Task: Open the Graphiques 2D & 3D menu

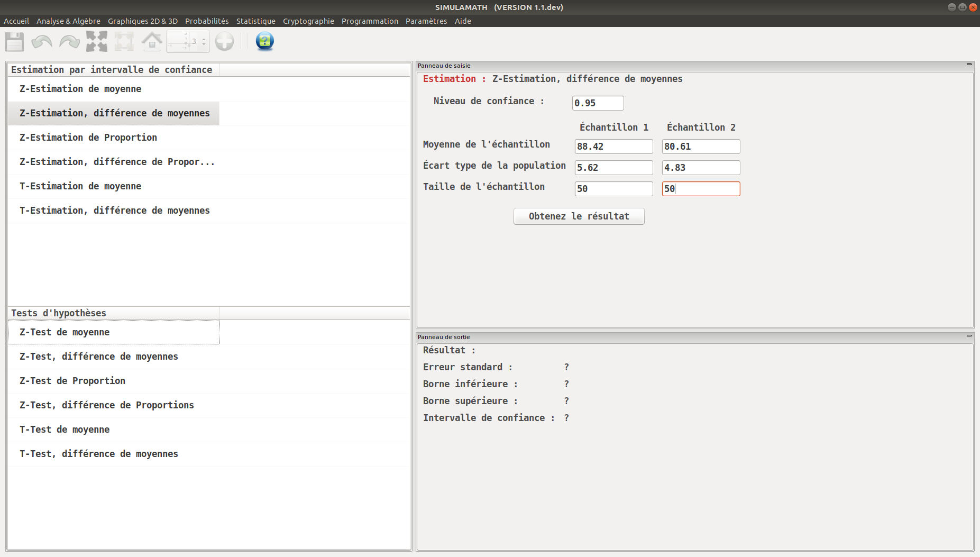Action: (143, 21)
